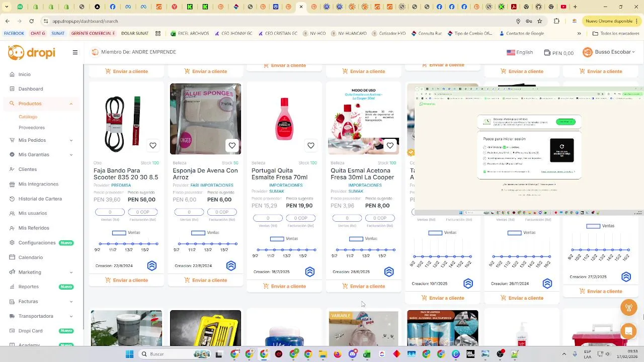Expand Mis Pedidos in the sidebar
Viewport: 644px width, 362px height.
pyautogui.click(x=41, y=140)
